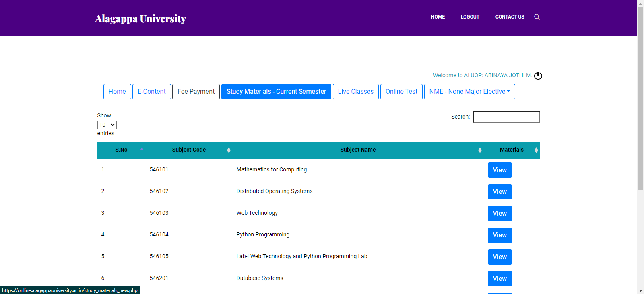Click the page vertical scrollbar thumb
This screenshot has width=644, height=294.
[x=640, y=99]
